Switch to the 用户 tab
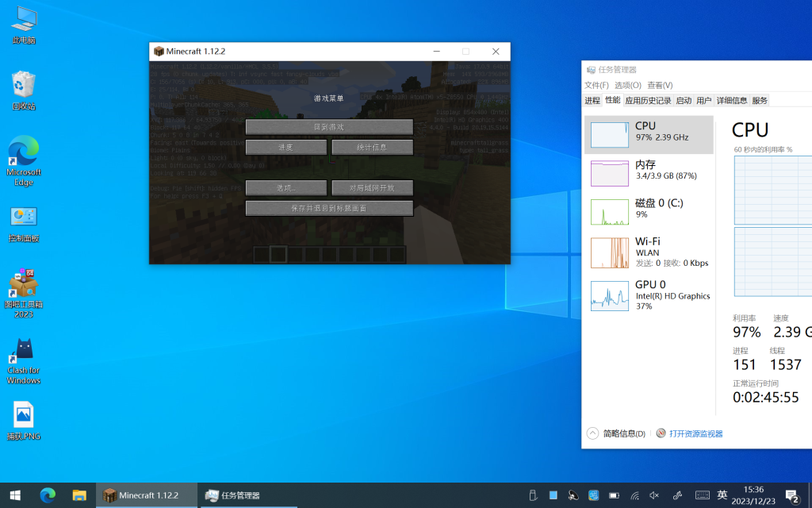The height and width of the screenshot is (508, 812). tap(704, 101)
